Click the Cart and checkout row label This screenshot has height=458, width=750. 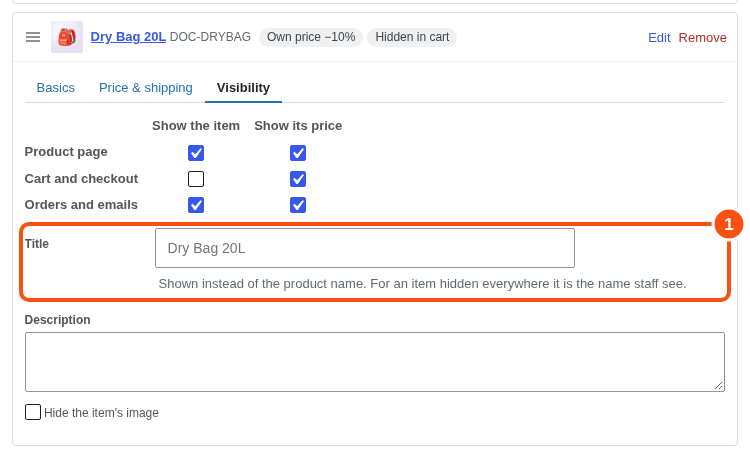(81, 178)
